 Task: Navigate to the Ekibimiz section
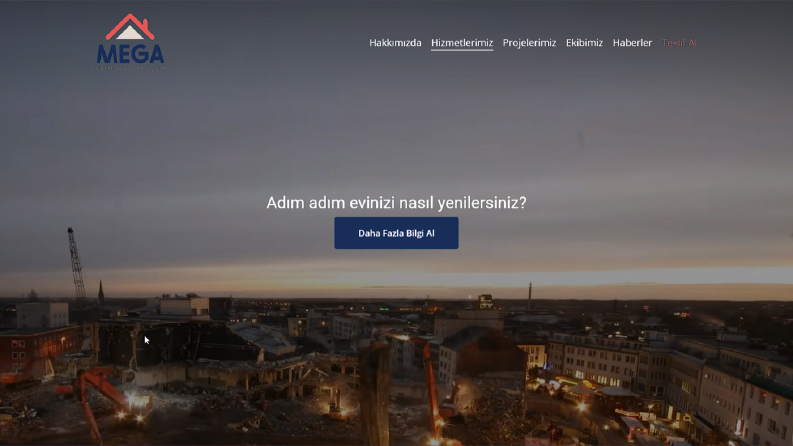[x=584, y=43]
